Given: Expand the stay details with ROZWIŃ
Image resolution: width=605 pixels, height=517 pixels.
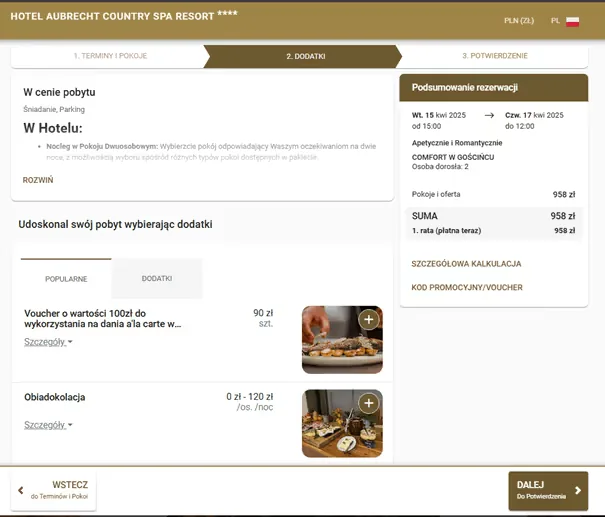Looking at the screenshot, I should pos(38,180).
